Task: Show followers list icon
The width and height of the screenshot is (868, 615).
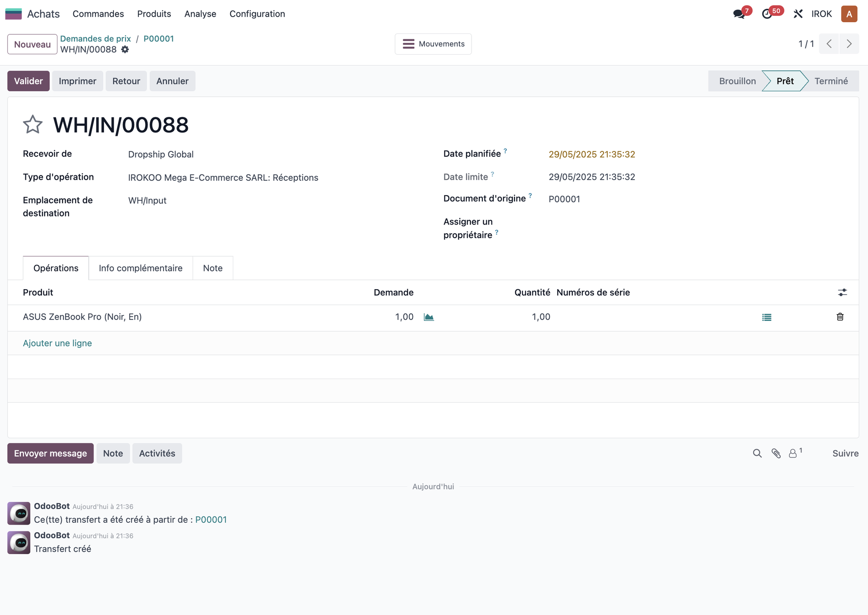Action: click(x=795, y=453)
